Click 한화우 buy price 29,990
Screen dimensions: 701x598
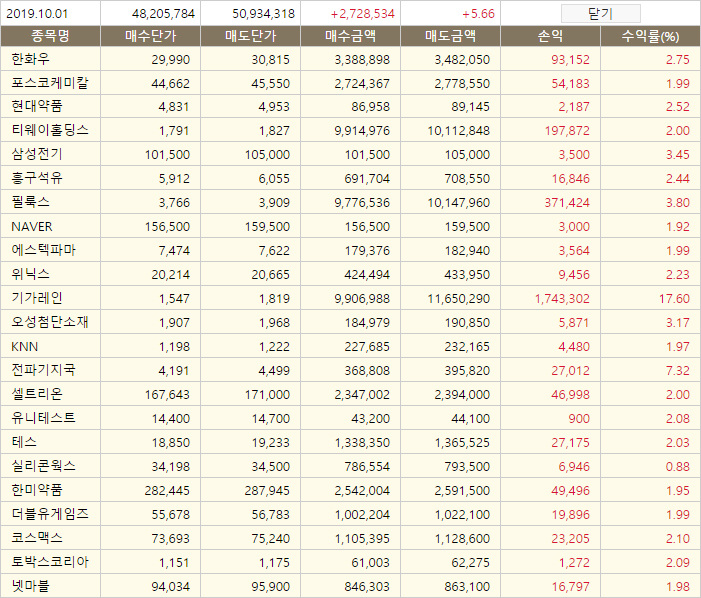point(171,59)
